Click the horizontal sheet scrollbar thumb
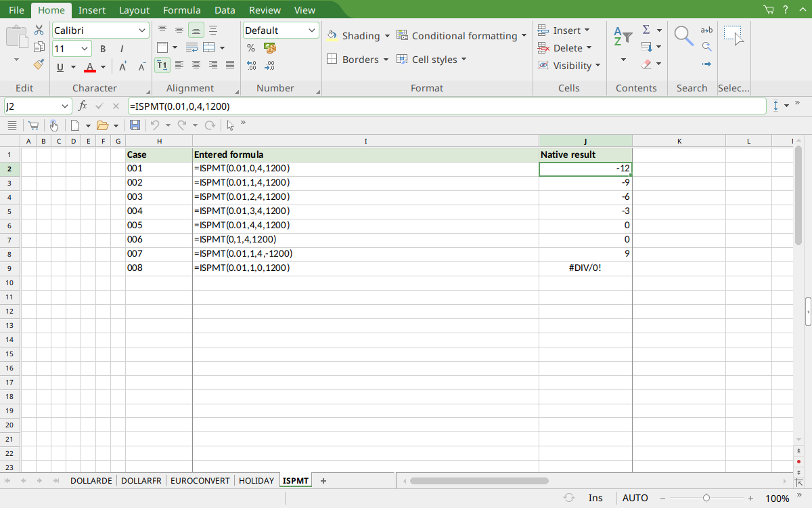812x508 pixels. point(479,481)
